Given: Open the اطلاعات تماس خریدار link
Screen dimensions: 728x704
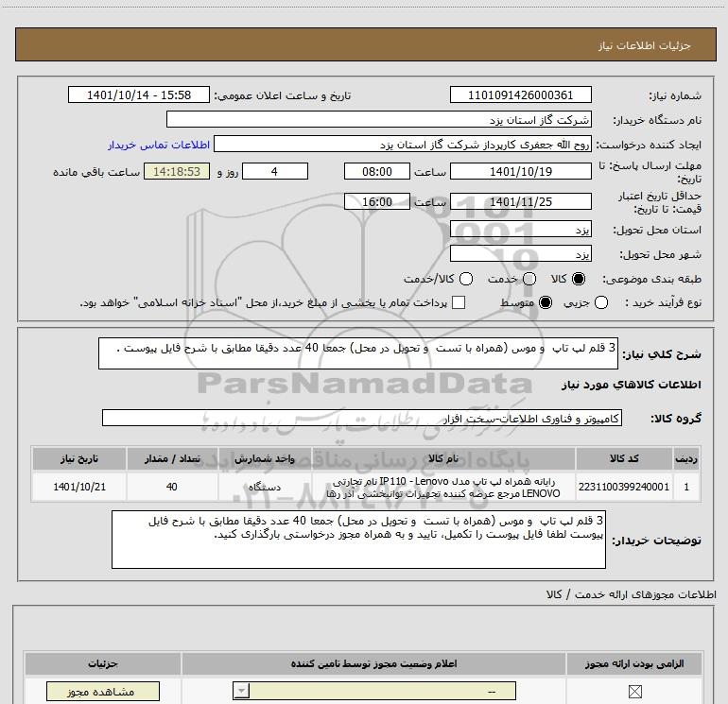Looking at the screenshot, I should (x=159, y=145).
